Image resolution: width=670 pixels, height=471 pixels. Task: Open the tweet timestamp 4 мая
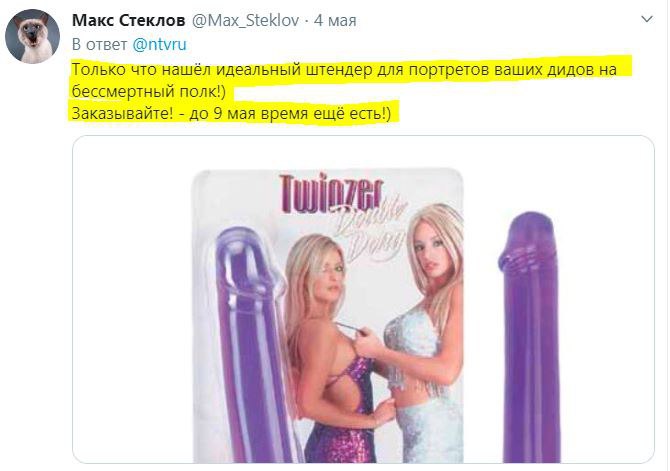(x=335, y=21)
